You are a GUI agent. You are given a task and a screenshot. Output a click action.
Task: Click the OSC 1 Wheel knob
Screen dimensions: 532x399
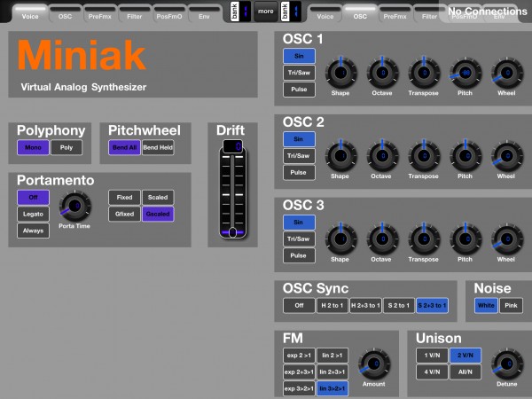tap(507, 73)
